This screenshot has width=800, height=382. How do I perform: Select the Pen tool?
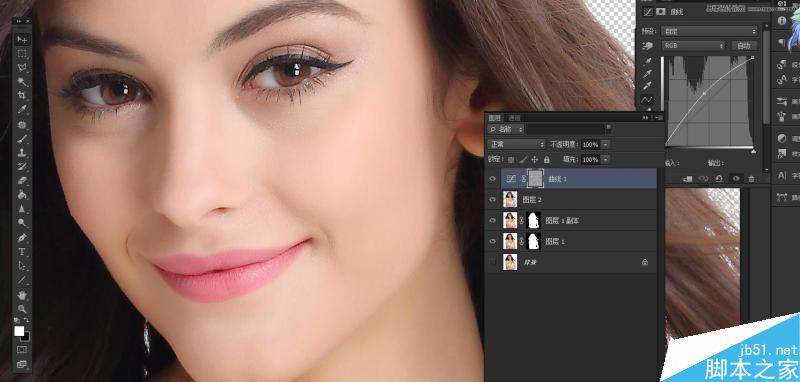[x=22, y=238]
